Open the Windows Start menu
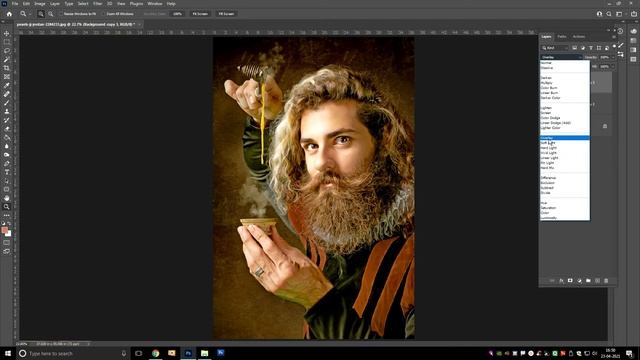 [x=8, y=353]
